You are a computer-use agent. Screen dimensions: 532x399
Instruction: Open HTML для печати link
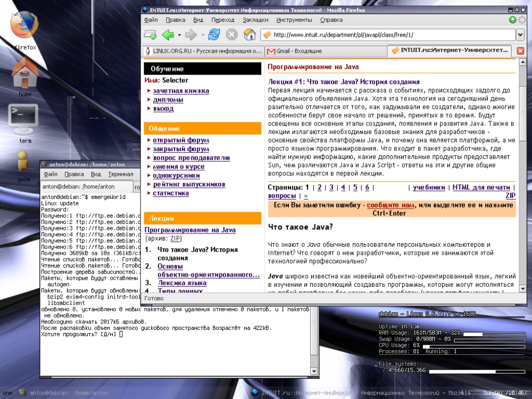[x=481, y=187]
